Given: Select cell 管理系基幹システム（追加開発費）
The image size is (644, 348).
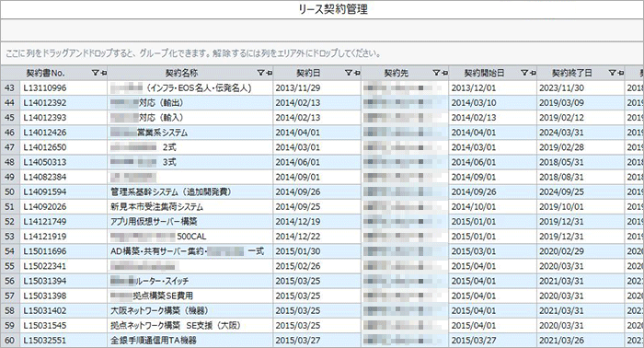Looking at the screenshot, I should 190,191.
